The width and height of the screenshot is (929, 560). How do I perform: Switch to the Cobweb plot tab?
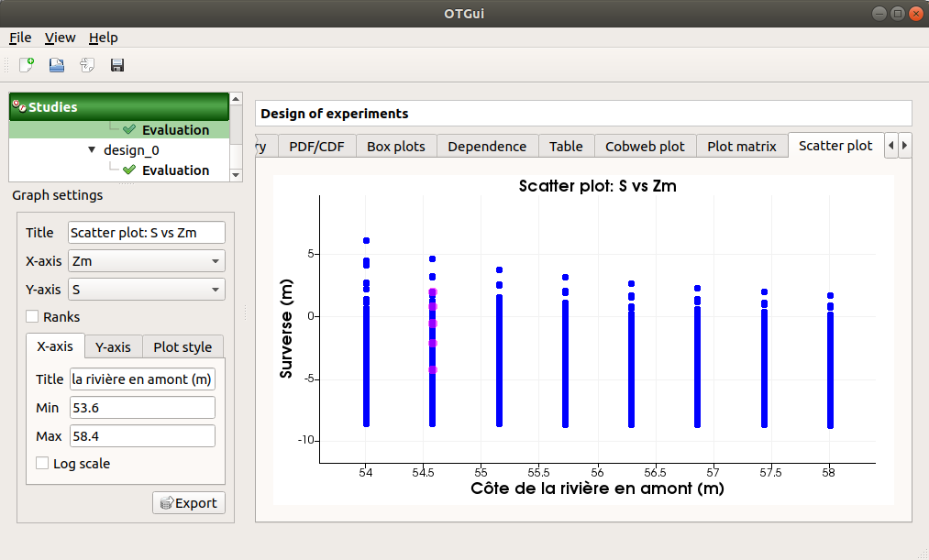[x=645, y=147]
